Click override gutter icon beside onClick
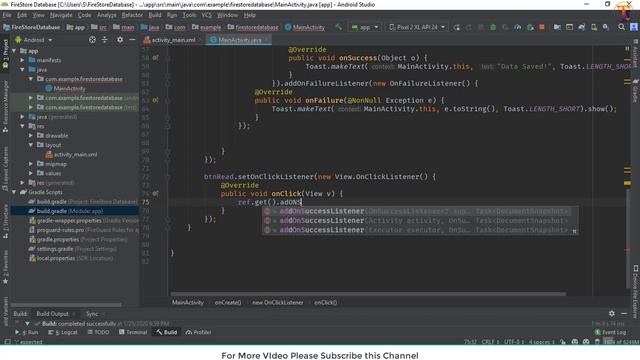 click(x=156, y=193)
